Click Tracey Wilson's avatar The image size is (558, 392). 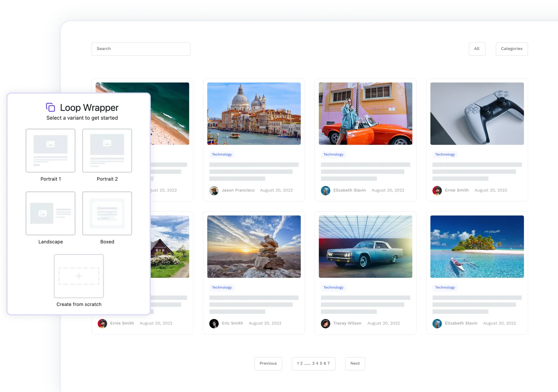click(x=326, y=323)
